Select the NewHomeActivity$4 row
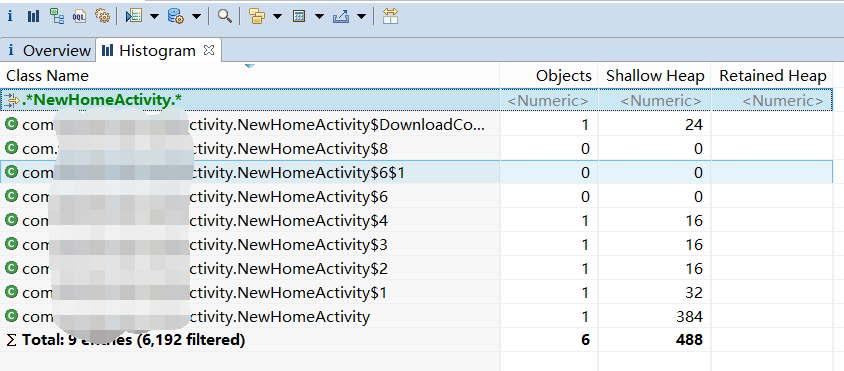The height and width of the screenshot is (371, 844). pyautogui.click(x=417, y=220)
